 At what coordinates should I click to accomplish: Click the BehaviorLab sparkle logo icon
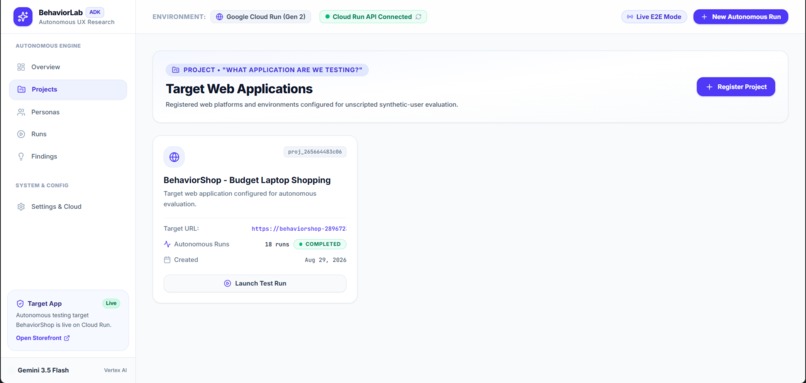click(23, 17)
